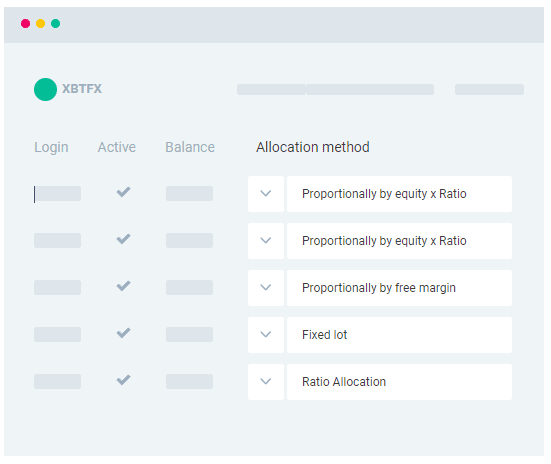Click the green XBTFX logo circle
This screenshot has width=551, height=464.
click(x=45, y=89)
